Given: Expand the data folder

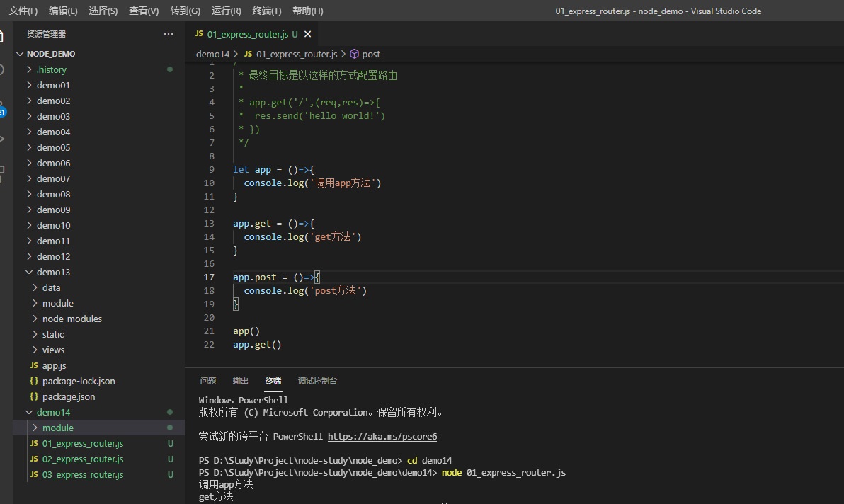Looking at the screenshot, I should tap(35, 288).
